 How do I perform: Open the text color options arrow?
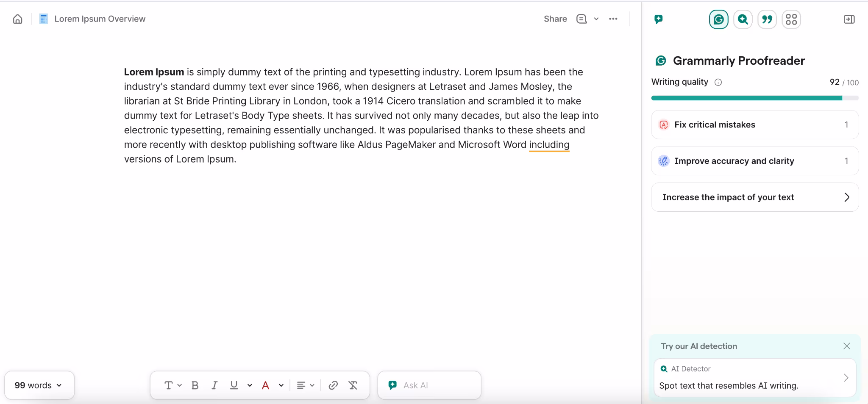281,385
